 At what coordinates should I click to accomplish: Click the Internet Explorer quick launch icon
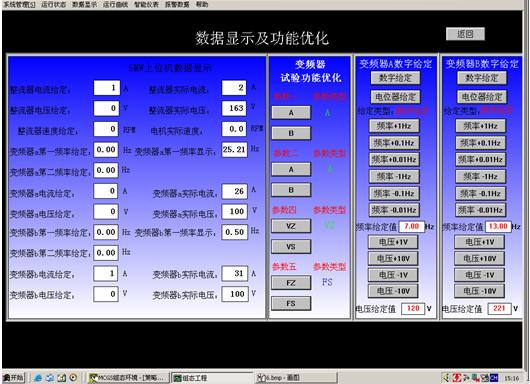[x=38, y=378]
